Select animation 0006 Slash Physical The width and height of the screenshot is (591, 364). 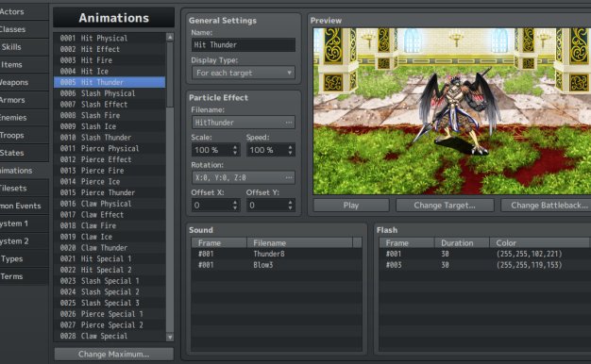(x=110, y=93)
